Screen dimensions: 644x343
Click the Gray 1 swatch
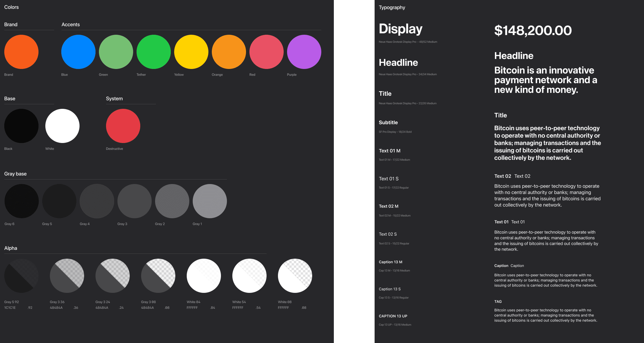pos(210,201)
